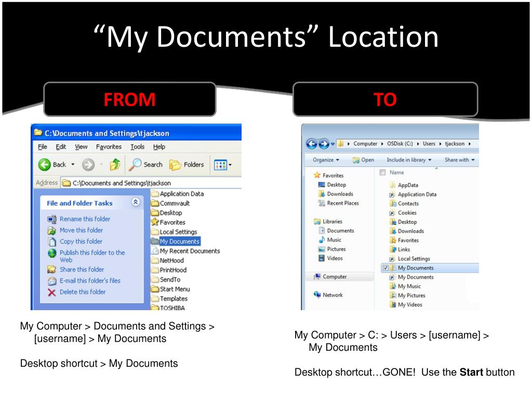
Task: Select Commvault folder in the XP list
Action: pyautogui.click(x=170, y=203)
